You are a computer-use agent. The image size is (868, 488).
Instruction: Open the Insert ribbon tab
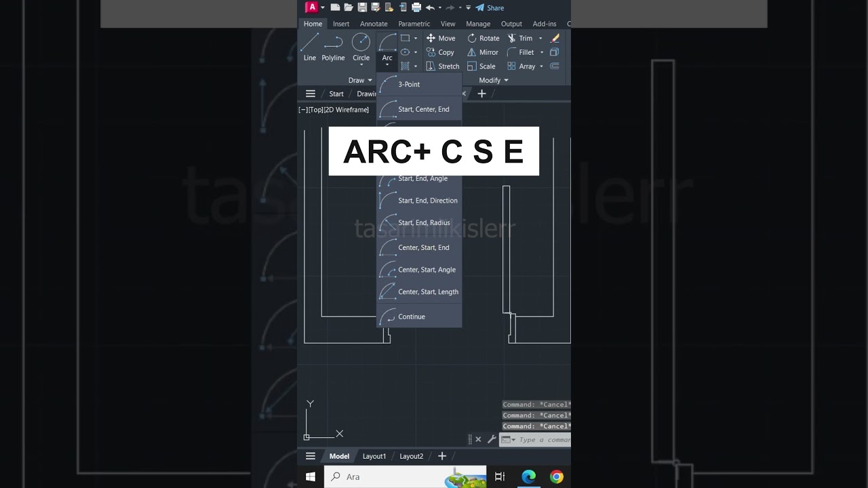point(341,24)
